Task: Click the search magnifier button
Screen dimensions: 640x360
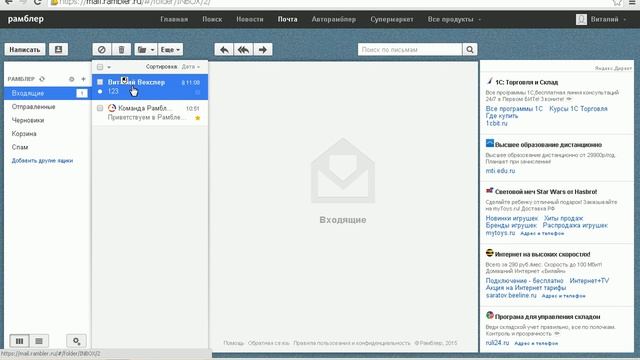Action: [470, 49]
